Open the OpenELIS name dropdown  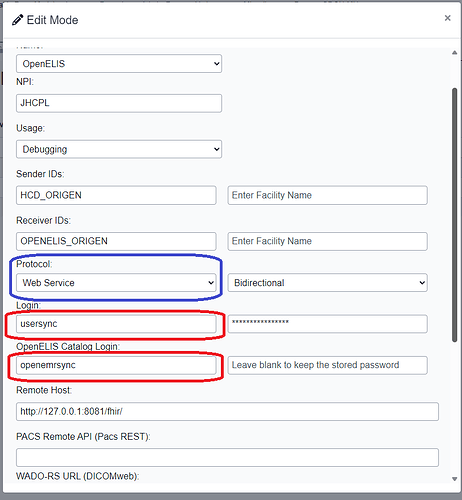(x=119, y=64)
